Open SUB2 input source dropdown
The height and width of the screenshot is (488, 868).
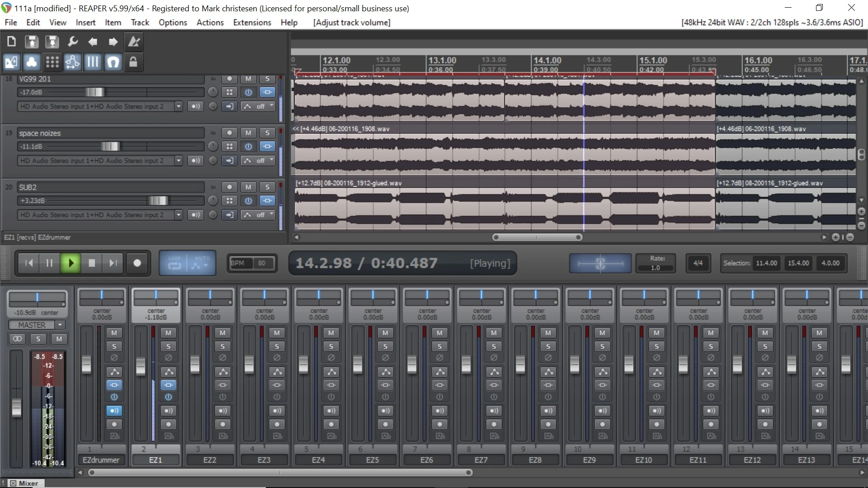(x=179, y=215)
